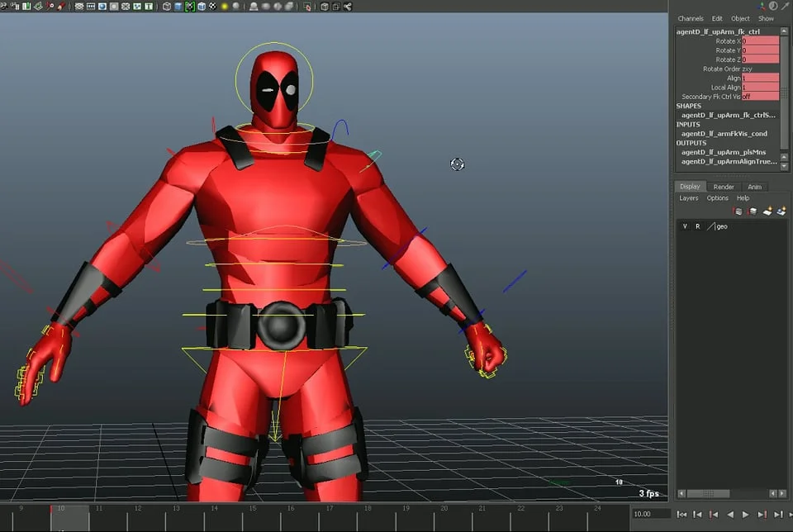The width and height of the screenshot is (793, 532).
Task: Select the Display layer tab
Action: pos(690,187)
